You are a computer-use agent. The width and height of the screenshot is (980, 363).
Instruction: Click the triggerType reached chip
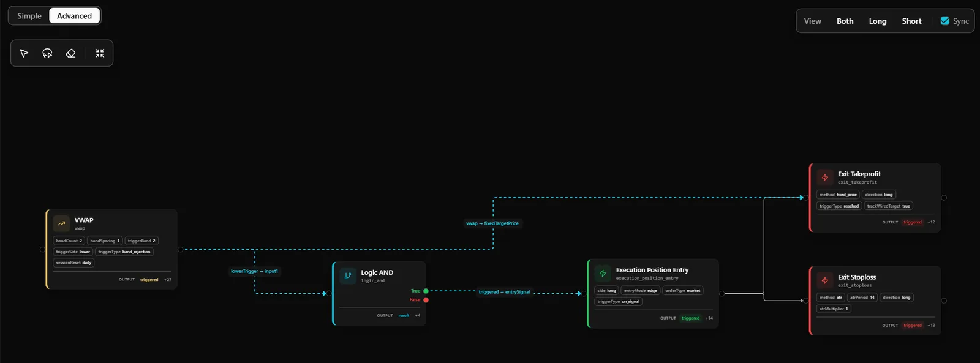coord(839,206)
